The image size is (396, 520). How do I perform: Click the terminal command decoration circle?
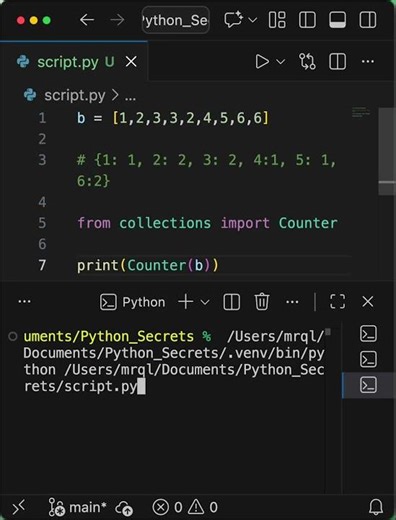(x=13, y=336)
